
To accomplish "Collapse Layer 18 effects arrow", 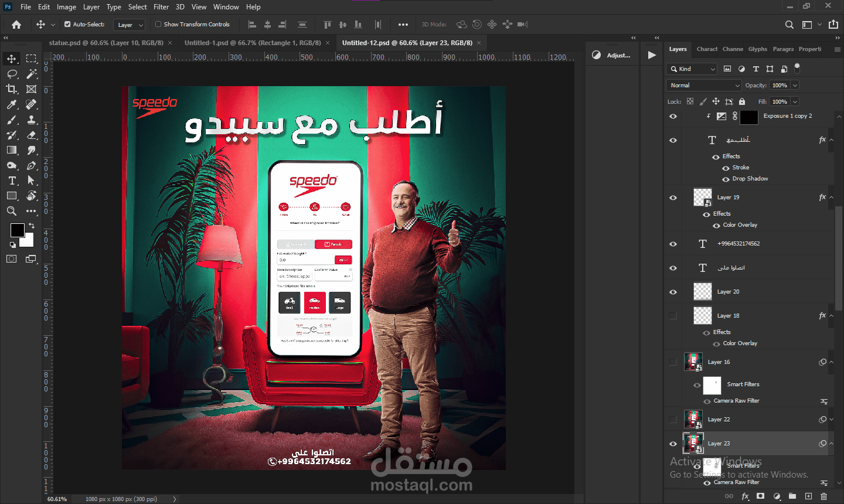I will tap(831, 316).
